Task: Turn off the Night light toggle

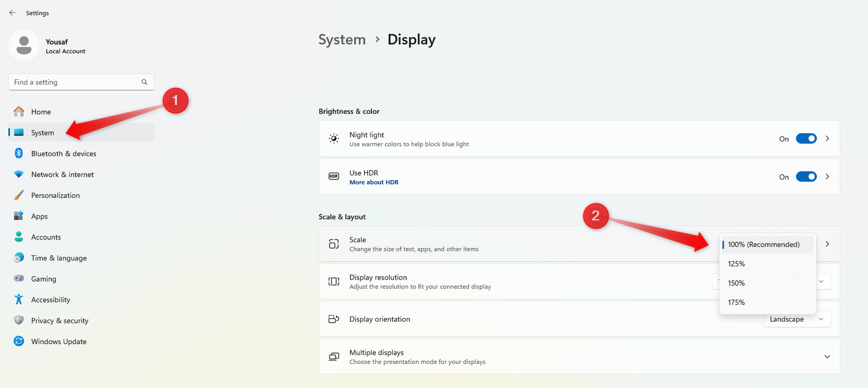Action: (x=805, y=138)
